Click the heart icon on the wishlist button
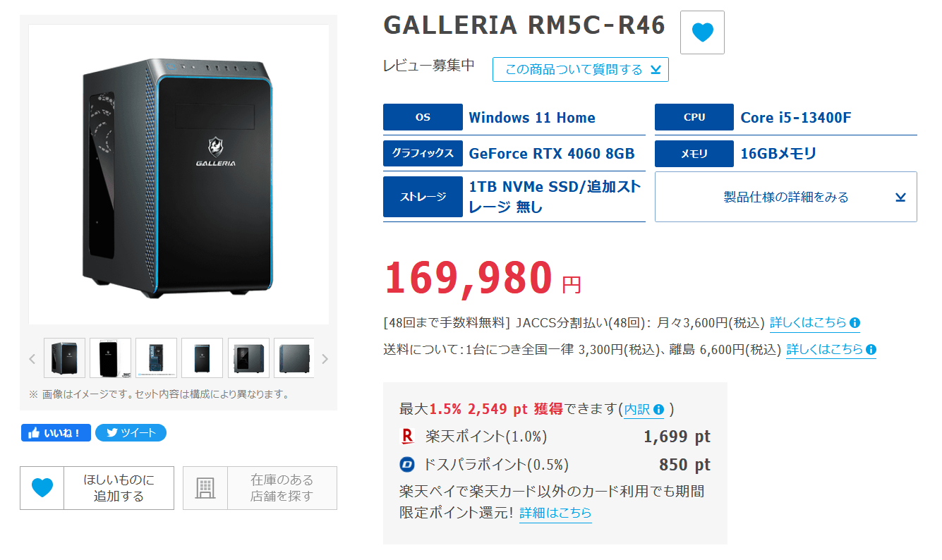This screenshot has width=942, height=560. (42, 487)
